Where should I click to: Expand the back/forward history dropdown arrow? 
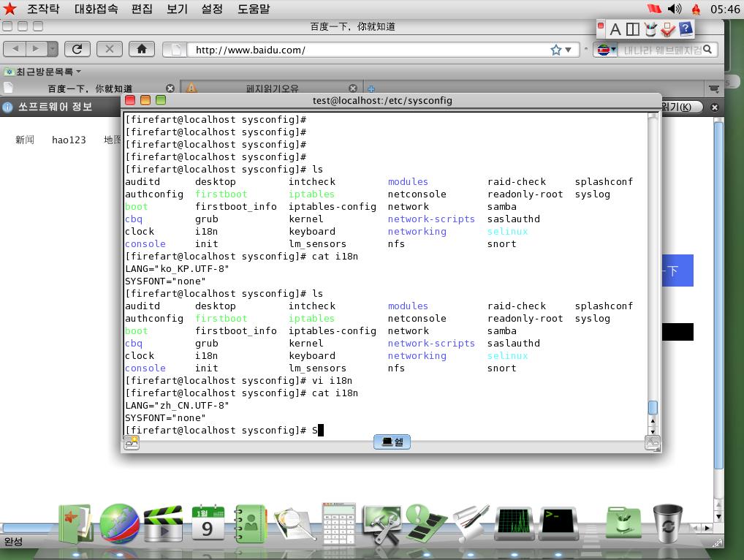pyautogui.click(x=53, y=49)
